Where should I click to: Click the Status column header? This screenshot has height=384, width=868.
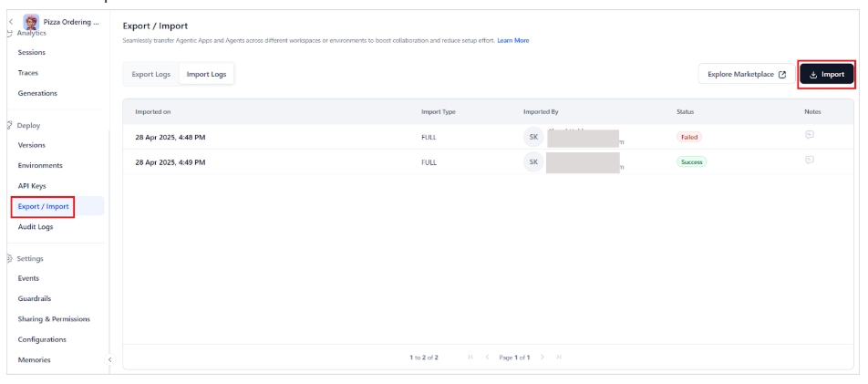(685, 111)
